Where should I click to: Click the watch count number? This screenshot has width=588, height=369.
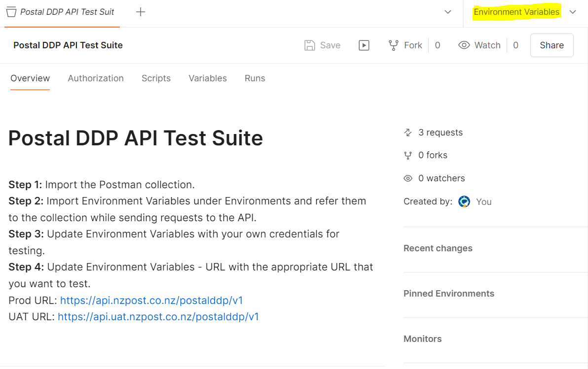point(515,45)
